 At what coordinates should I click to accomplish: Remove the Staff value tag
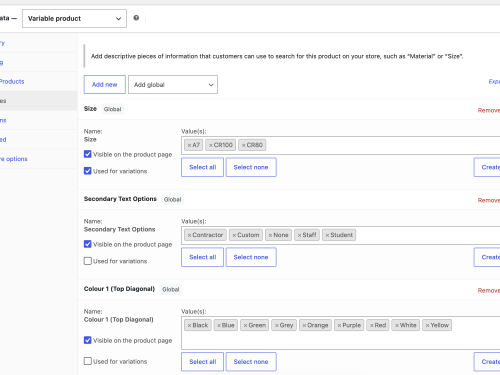coord(299,235)
